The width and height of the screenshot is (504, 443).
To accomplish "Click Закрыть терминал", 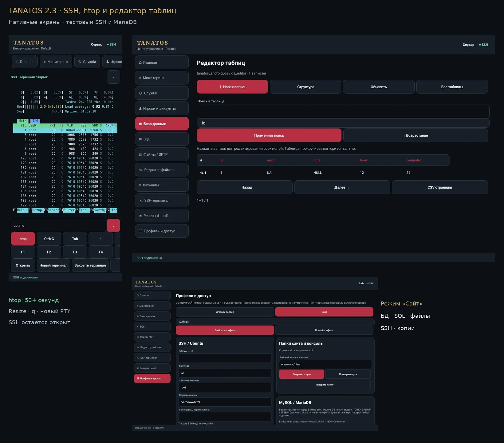I will click(x=90, y=265).
